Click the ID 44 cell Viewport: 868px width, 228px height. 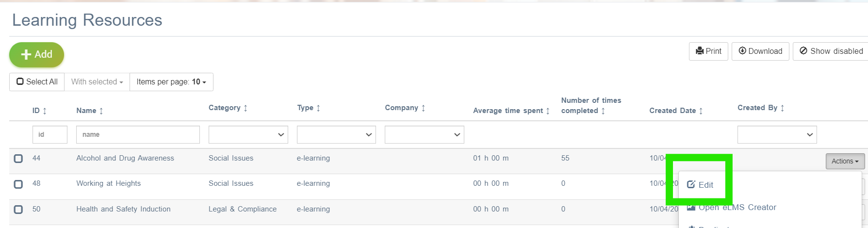coord(36,159)
